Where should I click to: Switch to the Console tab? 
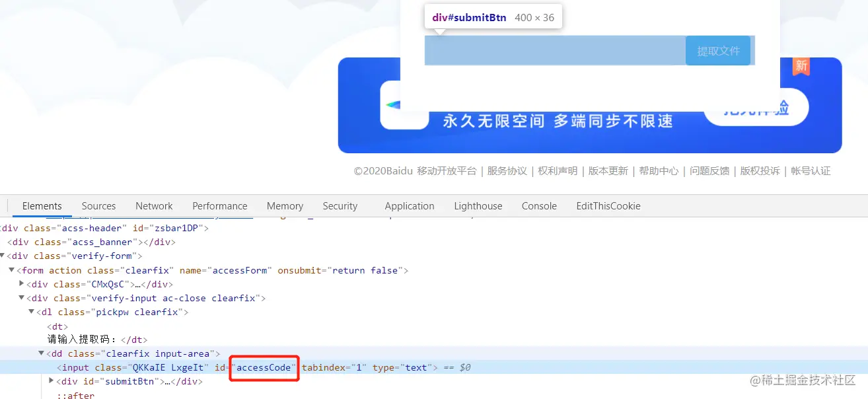point(539,206)
